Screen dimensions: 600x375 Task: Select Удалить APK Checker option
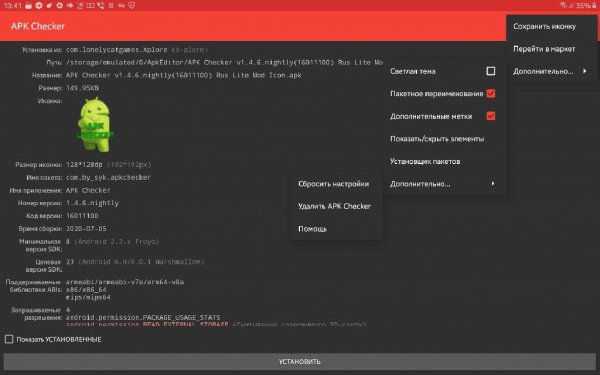(x=337, y=206)
